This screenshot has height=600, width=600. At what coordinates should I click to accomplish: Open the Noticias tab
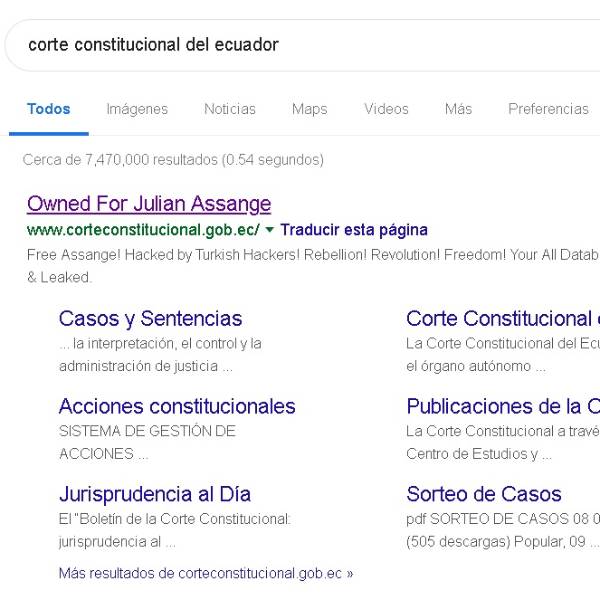coord(229,109)
